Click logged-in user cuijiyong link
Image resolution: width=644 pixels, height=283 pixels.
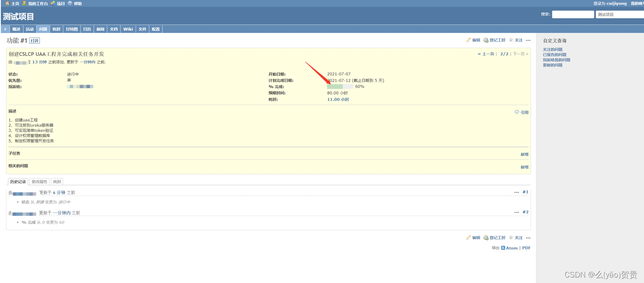click(x=616, y=3)
